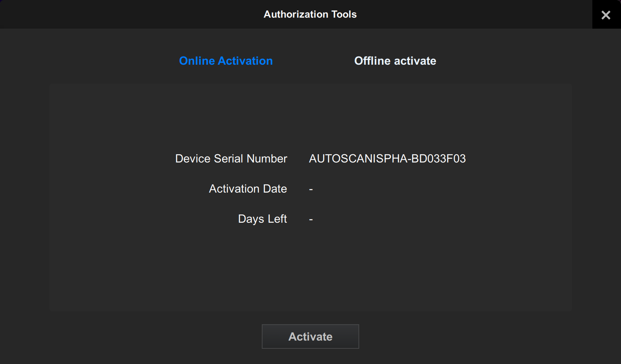621x364 pixels.
Task: Click the Device Serial Number label
Action: (231, 159)
